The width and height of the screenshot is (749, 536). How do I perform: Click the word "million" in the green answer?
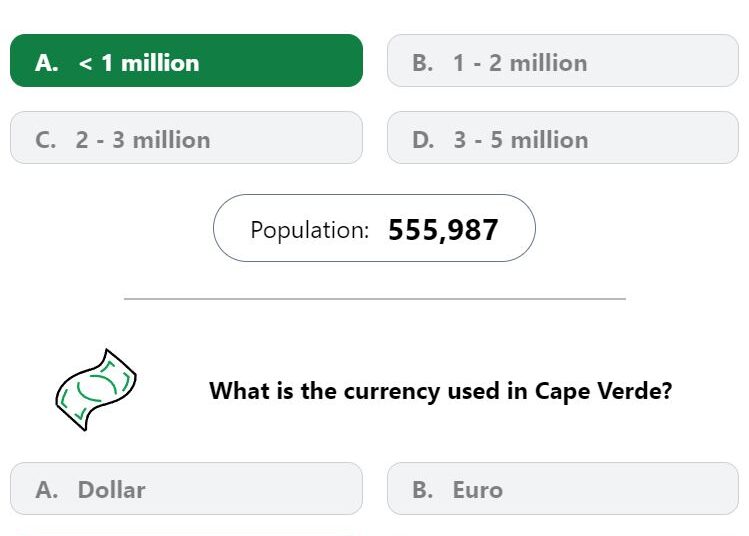click(x=160, y=62)
